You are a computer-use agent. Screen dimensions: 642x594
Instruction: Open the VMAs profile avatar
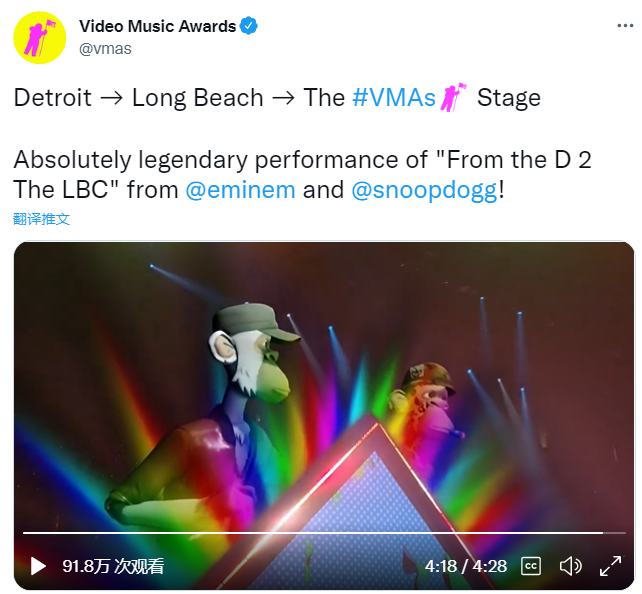click(x=40, y=38)
